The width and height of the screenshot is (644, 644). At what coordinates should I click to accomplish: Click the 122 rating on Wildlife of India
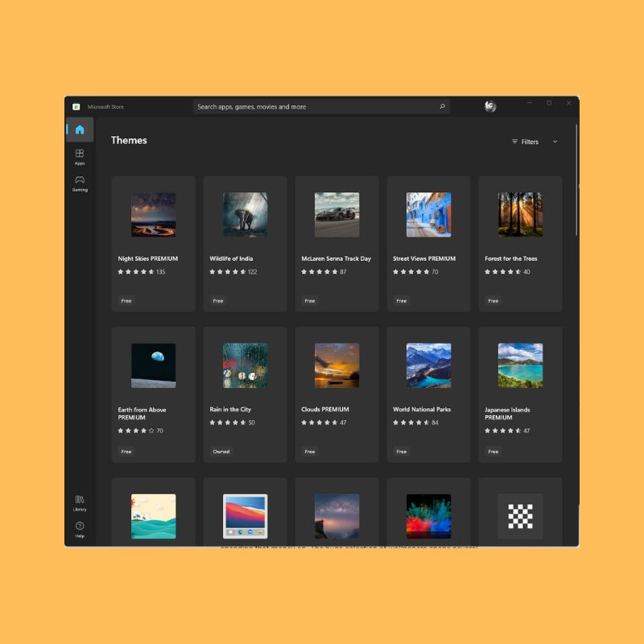[253, 272]
